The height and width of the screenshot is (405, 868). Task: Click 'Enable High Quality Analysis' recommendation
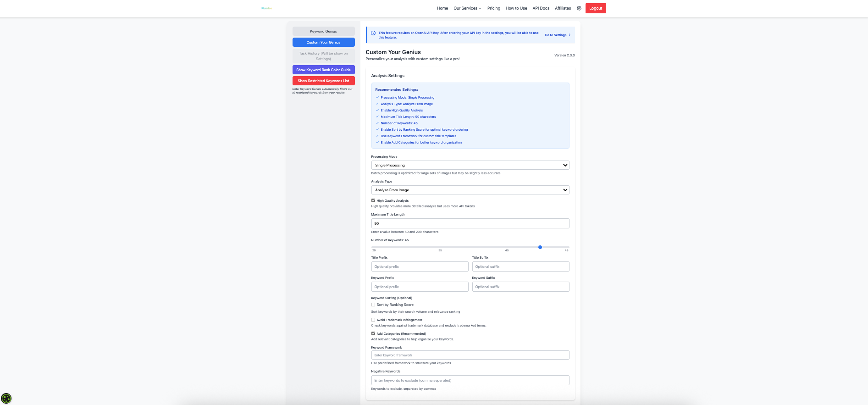(x=402, y=110)
